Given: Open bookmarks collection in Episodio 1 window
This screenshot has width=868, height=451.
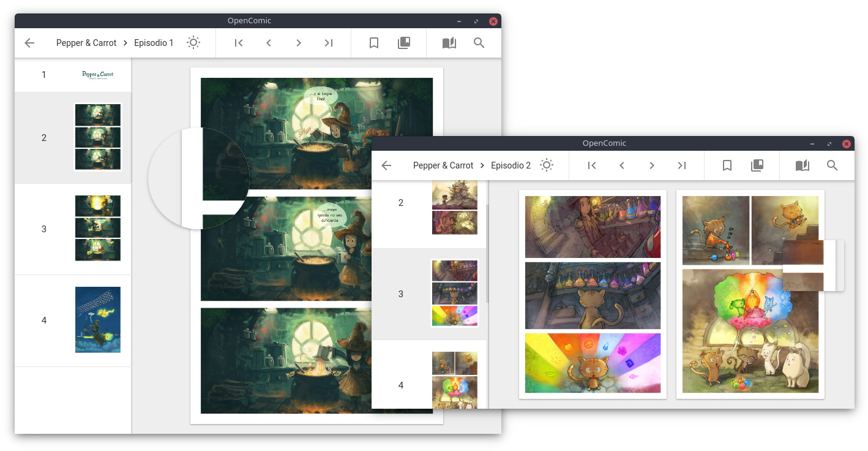Looking at the screenshot, I should (x=404, y=43).
